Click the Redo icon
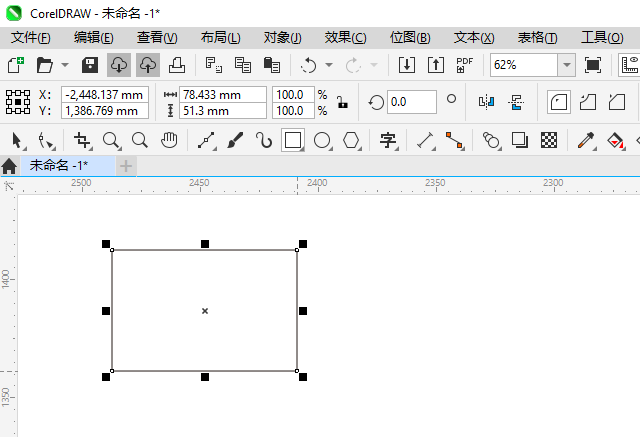 [x=353, y=65]
